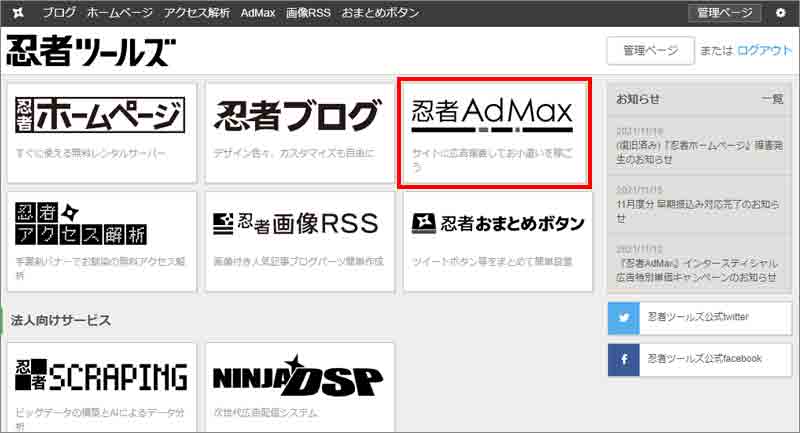The image size is (800, 433).
Task: Open 忍者ツールズ公式twitter link
Action: [699, 318]
